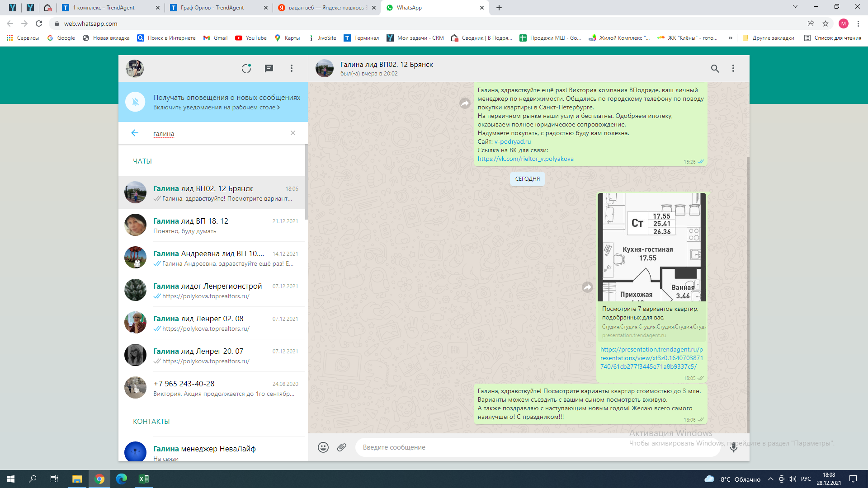Screen dimensions: 868x488
Task: Open WhatsApp status updates icon
Action: [x=246, y=68]
